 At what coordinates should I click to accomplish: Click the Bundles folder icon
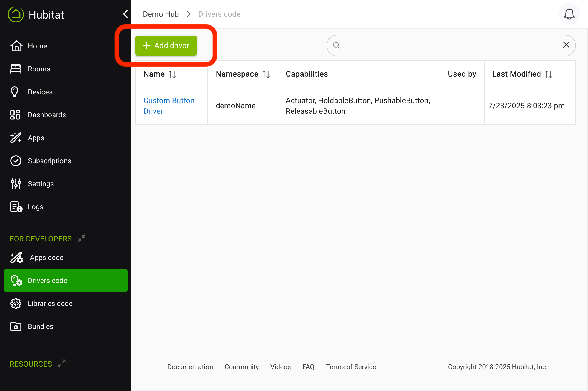click(x=16, y=326)
